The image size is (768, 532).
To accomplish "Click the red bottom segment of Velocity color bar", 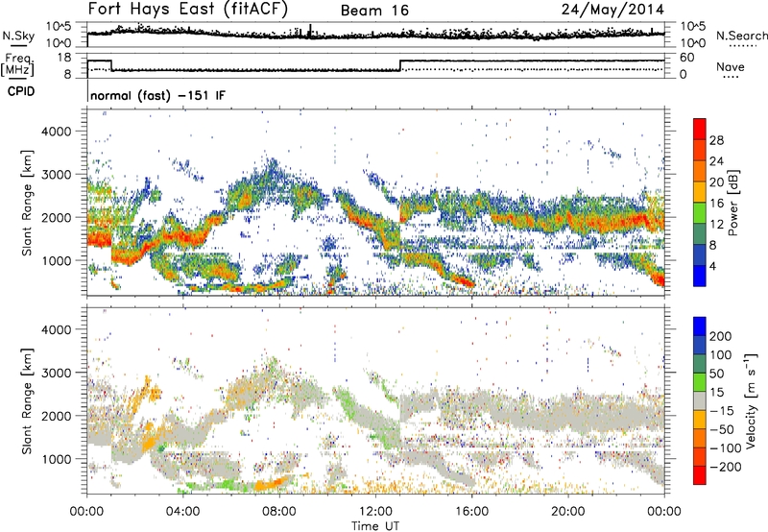I will (x=700, y=475).
